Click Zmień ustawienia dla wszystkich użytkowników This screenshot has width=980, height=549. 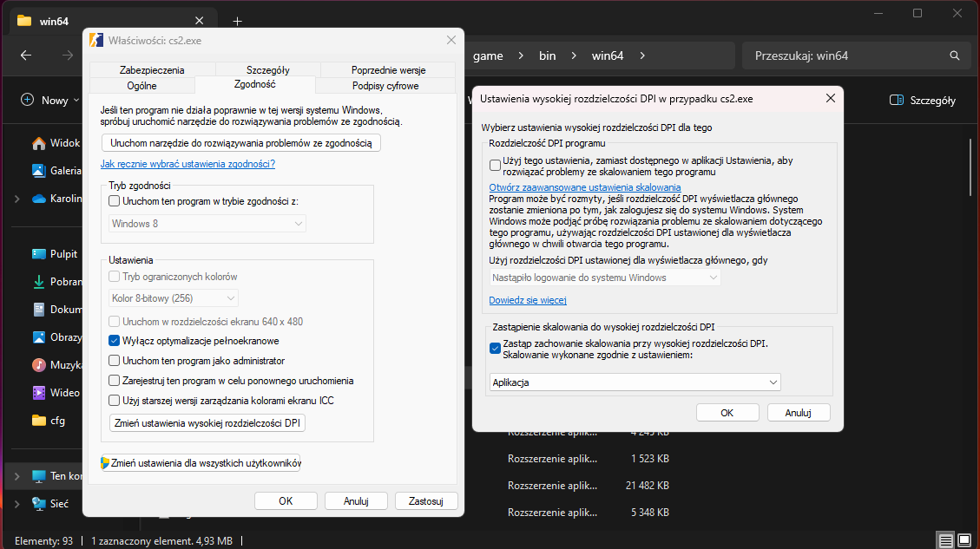[201, 463]
